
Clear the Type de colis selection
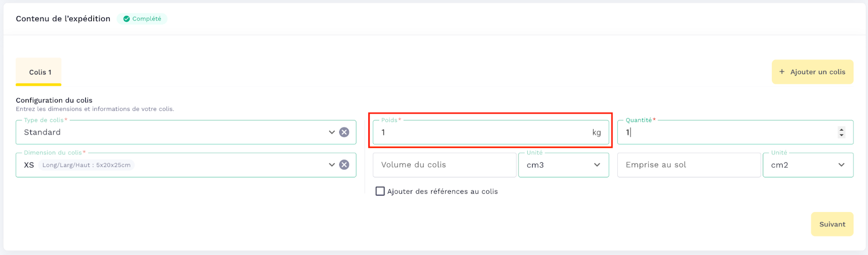click(x=344, y=132)
